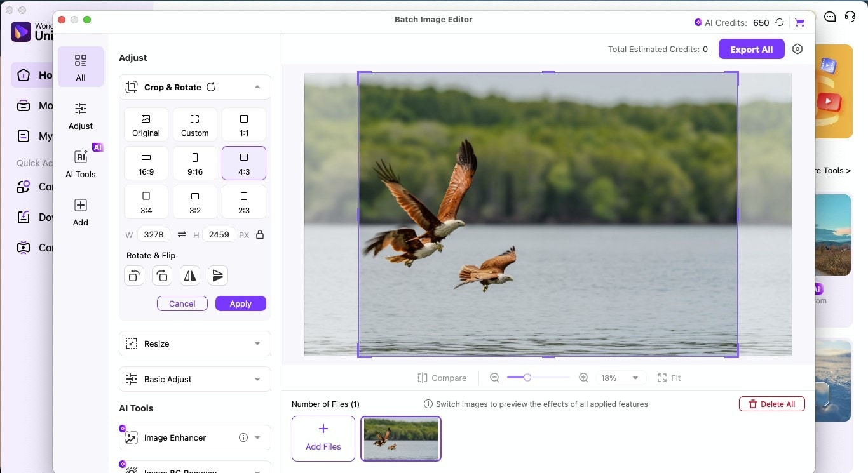Screen dimensions: 868x473
Task: Switch to the Add tab
Action: tap(81, 212)
